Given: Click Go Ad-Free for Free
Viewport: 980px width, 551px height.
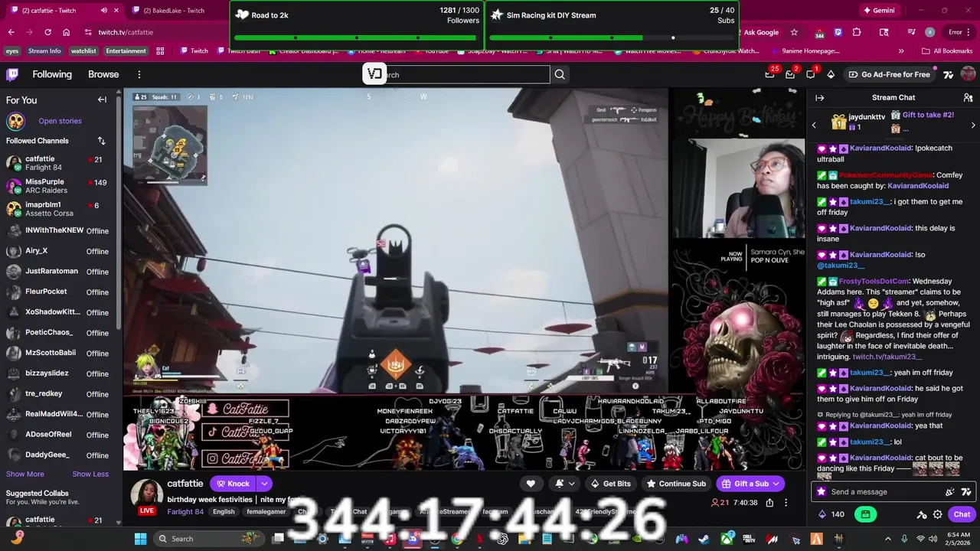Looking at the screenshot, I should (889, 74).
